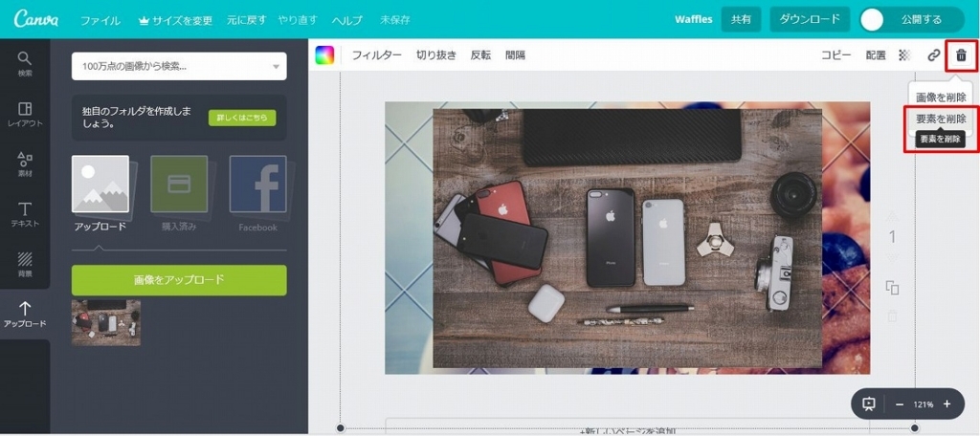Click the ダウンロード button
This screenshot has width=980, height=436.
click(x=810, y=19)
